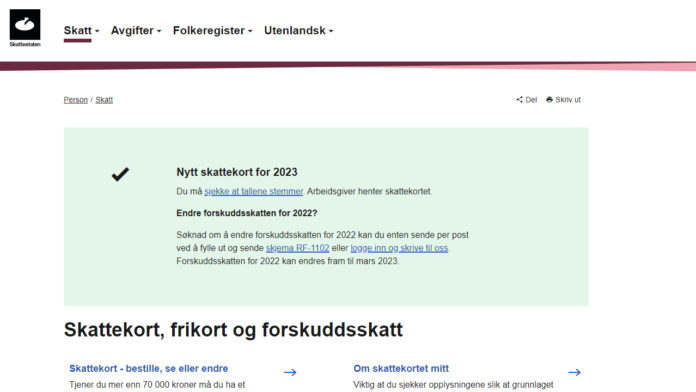This screenshot has width=696, height=392.
Task: Open the 'sjekke at tallene stemmer' link
Action: [x=253, y=191]
